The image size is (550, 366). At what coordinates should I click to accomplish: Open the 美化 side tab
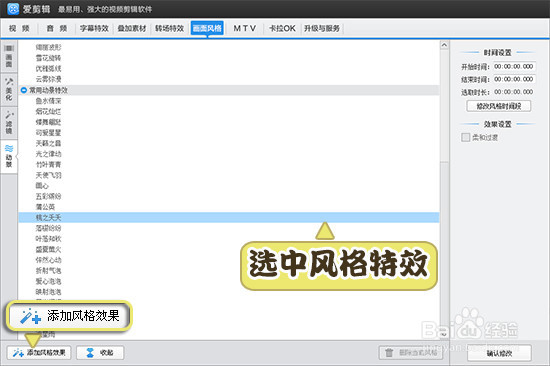point(9,89)
